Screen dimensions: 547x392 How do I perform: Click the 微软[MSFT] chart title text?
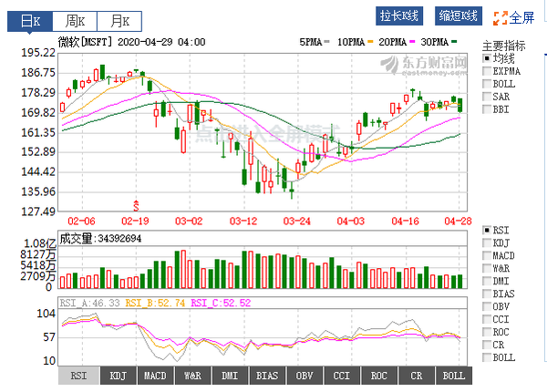86,42
